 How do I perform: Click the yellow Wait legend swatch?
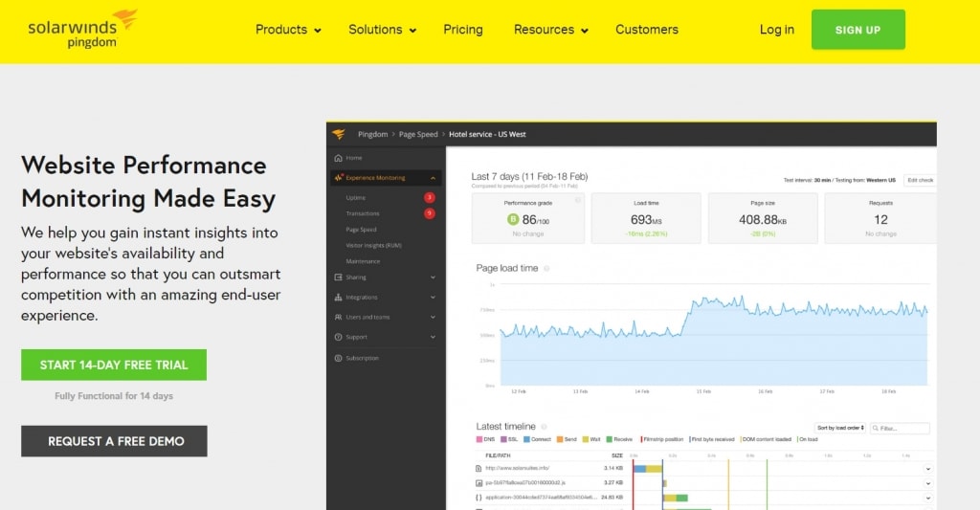pos(586,439)
